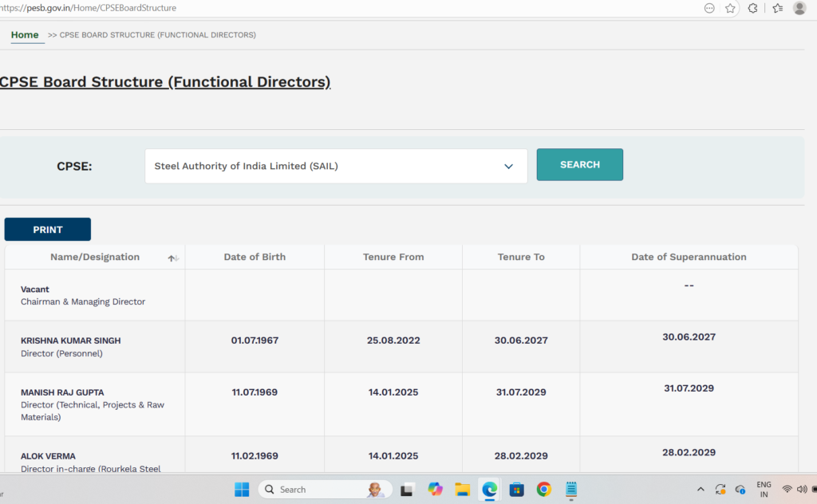Click the Date of Superannuation column header
Viewport: 817px width, 504px height.
coord(689,257)
